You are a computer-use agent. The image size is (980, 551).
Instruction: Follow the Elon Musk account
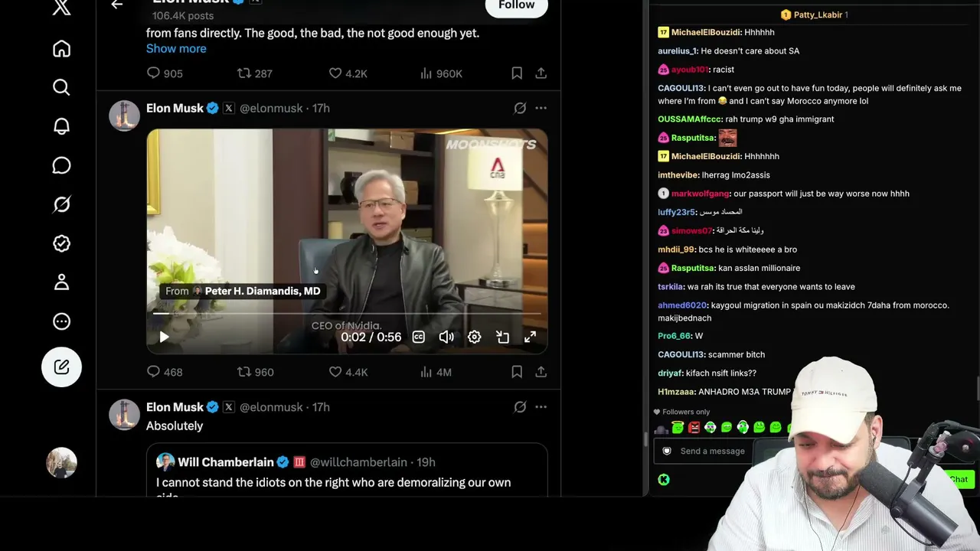(x=517, y=6)
